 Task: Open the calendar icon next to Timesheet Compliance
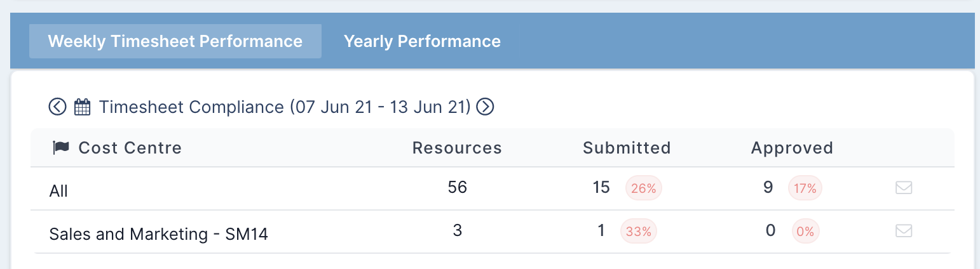click(x=83, y=107)
